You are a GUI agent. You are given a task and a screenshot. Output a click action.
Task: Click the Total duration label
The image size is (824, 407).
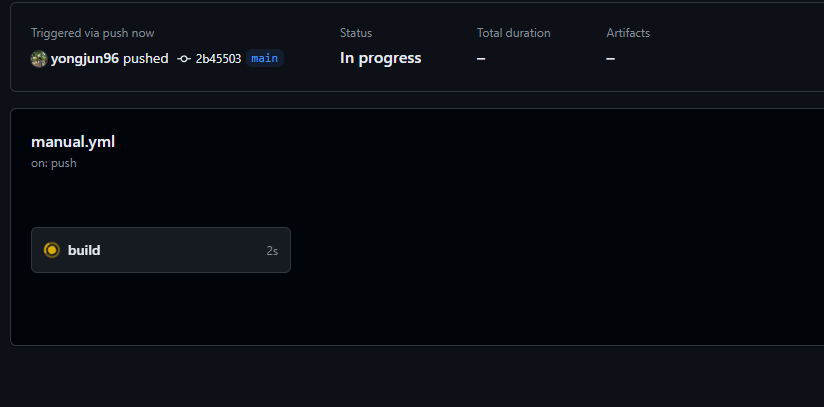click(x=513, y=33)
